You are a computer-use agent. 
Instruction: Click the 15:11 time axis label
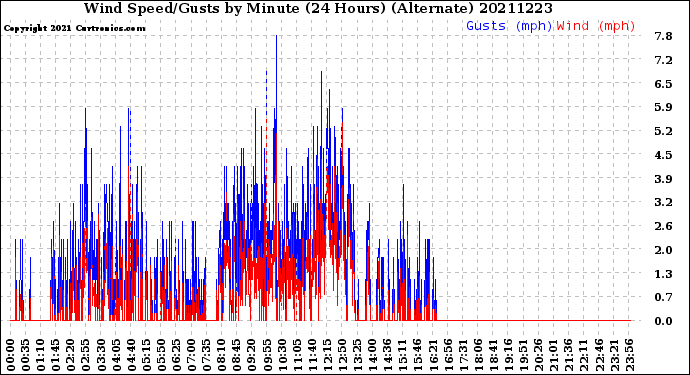click(403, 355)
